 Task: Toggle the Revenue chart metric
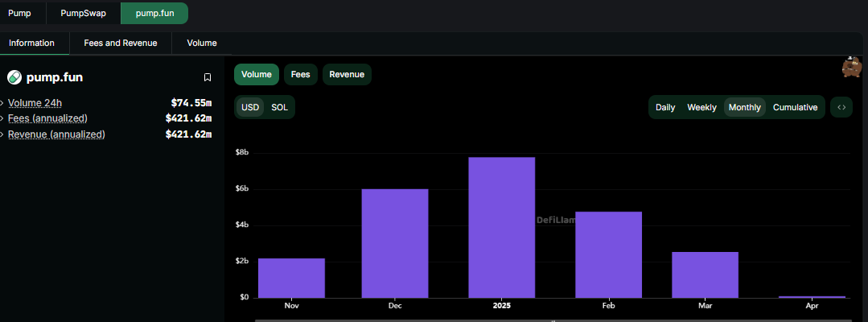click(x=347, y=74)
